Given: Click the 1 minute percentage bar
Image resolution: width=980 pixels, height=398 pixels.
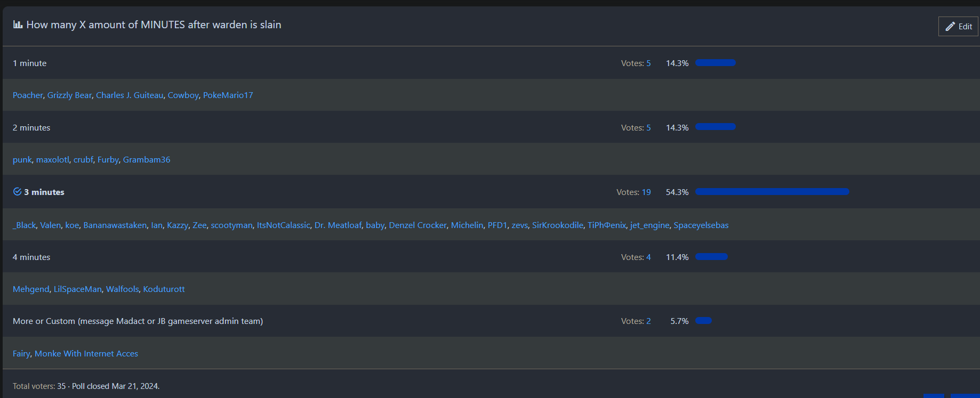Looking at the screenshot, I should click(x=715, y=63).
